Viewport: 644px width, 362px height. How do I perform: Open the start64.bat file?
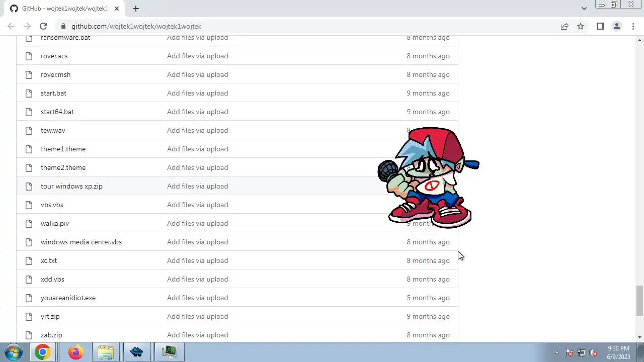pos(57,112)
